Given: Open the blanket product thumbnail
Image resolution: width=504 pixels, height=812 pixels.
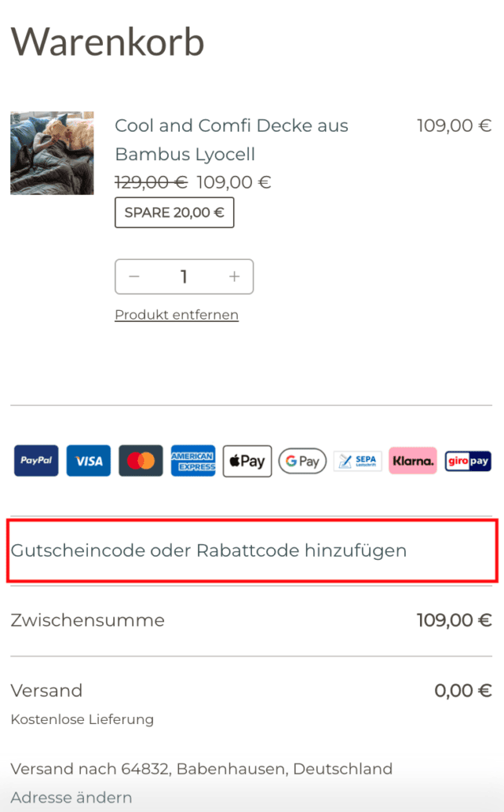Looking at the screenshot, I should [x=52, y=153].
